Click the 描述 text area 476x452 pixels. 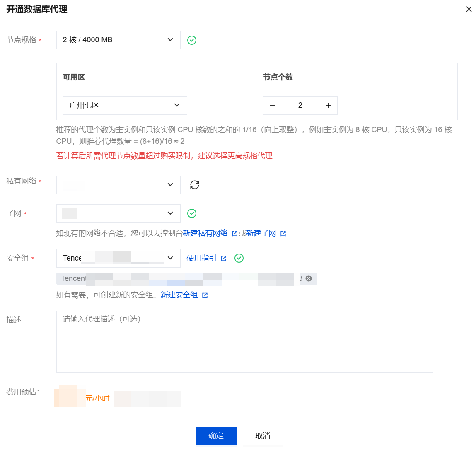click(x=245, y=342)
